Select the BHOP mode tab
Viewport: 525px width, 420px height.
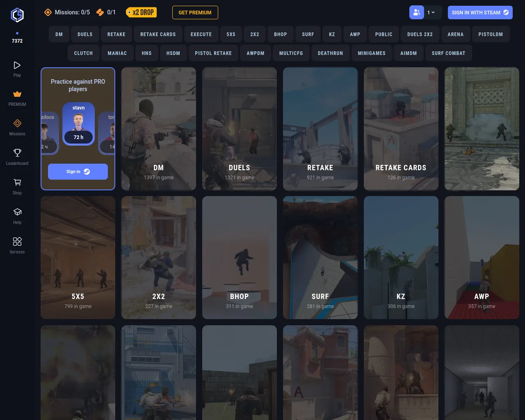click(281, 34)
